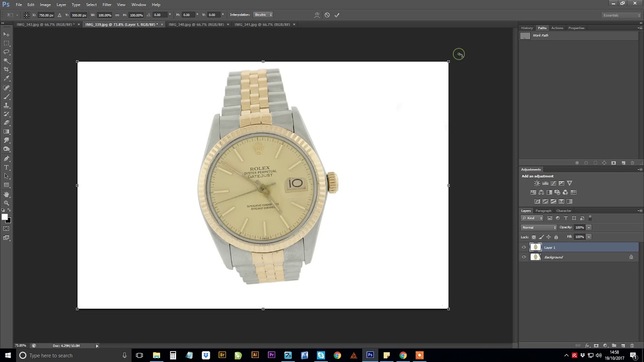Open the Adjustments panel flyout menu
The height and width of the screenshot is (362, 644).
(x=639, y=169)
